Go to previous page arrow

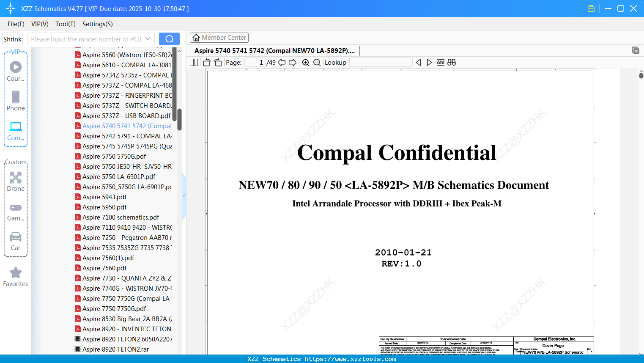(x=282, y=62)
